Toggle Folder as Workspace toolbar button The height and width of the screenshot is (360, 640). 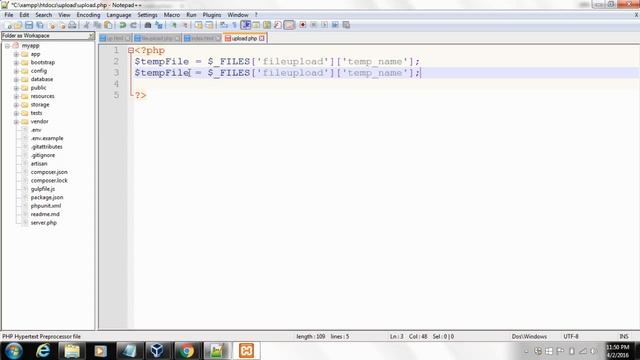[289, 25]
